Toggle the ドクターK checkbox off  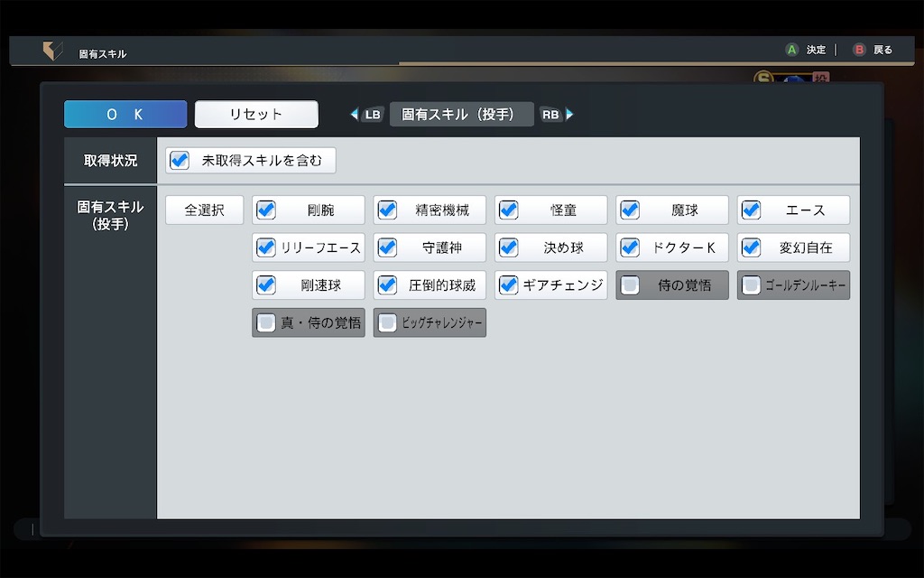[x=629, y=247]
